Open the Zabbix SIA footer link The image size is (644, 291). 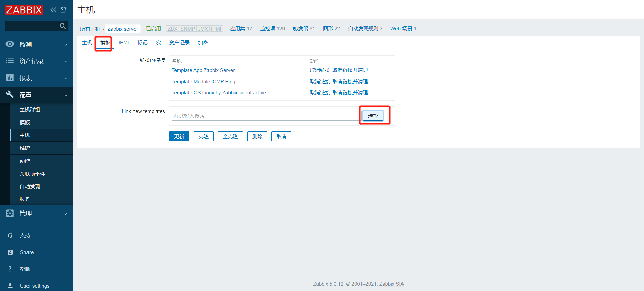pyautogui.click(x=391, y=284)
